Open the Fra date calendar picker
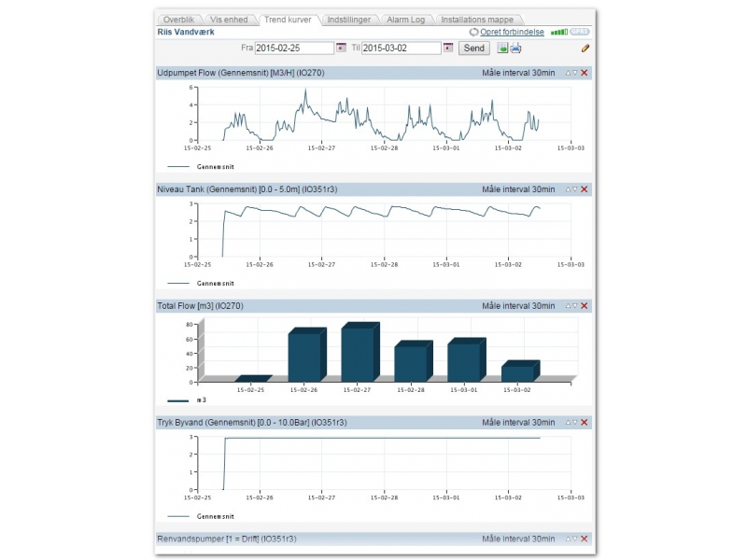Image resolution: width=747 pixels, height=560 pixels. coord(341,48)
